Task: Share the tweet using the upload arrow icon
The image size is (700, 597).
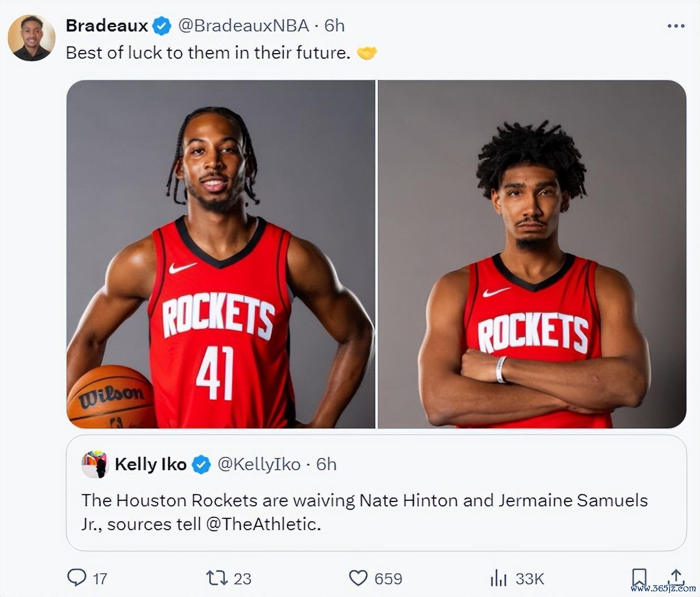Action: (676, 578)
